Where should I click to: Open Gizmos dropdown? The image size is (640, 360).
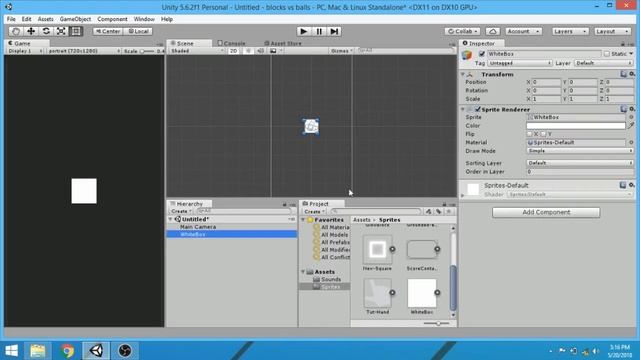(x=341, y=51)
